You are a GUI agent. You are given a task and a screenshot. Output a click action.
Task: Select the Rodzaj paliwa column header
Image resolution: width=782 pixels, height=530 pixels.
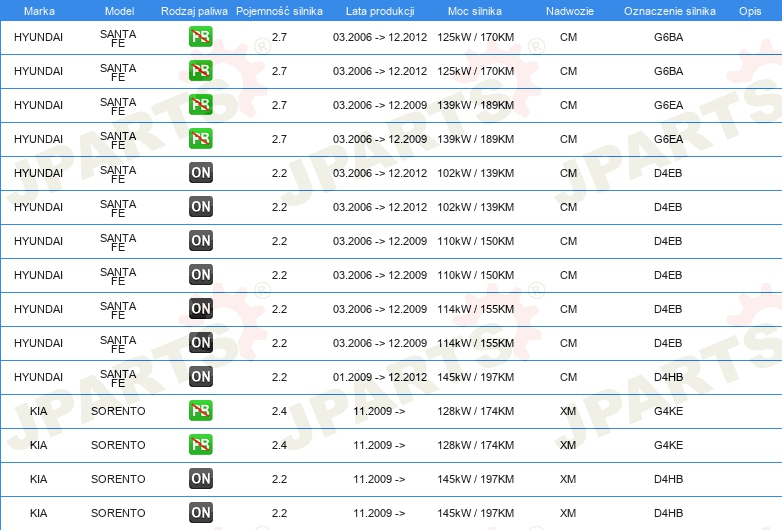[x=194, y=11]
